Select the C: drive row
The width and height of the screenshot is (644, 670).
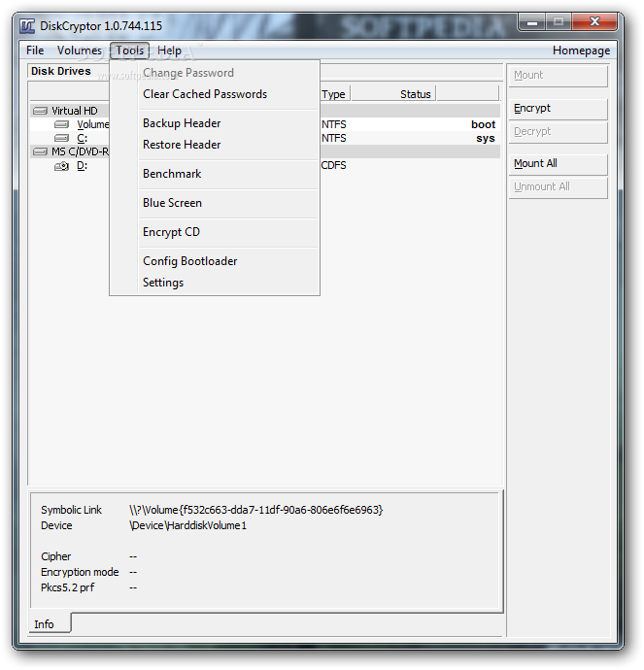coord(265,138)
